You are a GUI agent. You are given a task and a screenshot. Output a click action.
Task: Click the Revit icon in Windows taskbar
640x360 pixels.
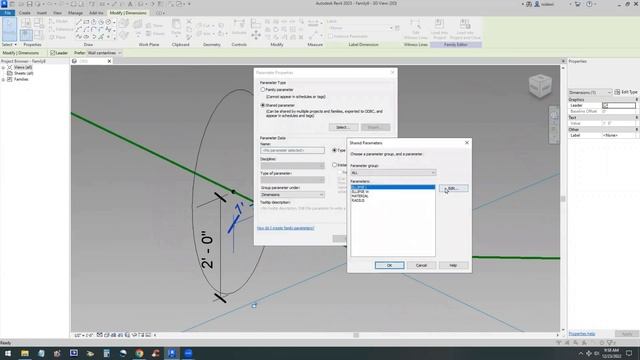click(x=172, y=353)
